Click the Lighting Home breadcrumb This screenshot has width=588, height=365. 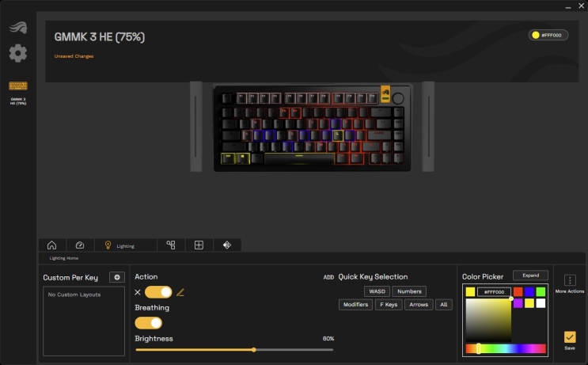pyautogui.click(x=64, y=258)
